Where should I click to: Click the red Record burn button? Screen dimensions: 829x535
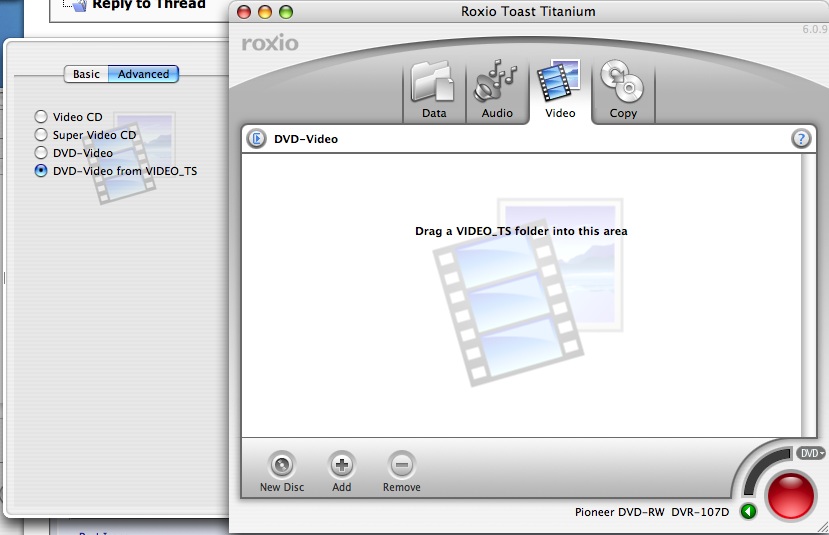(x=791, y=496)
